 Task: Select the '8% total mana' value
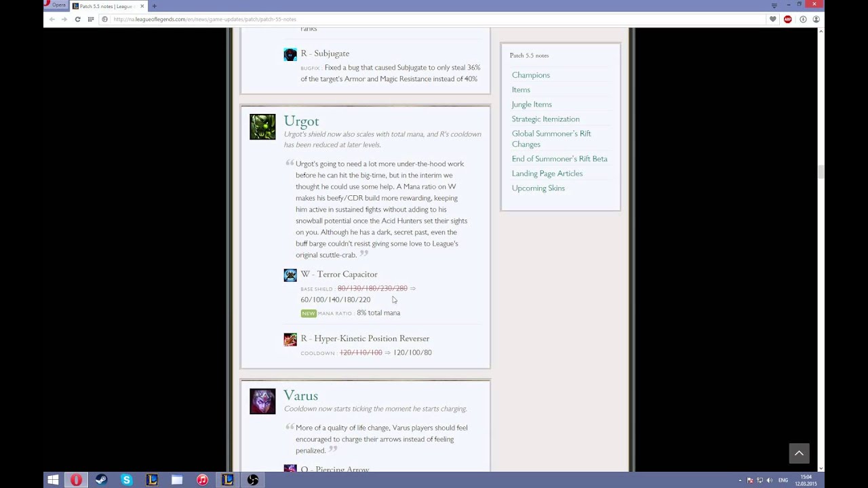tap(378, 313)
